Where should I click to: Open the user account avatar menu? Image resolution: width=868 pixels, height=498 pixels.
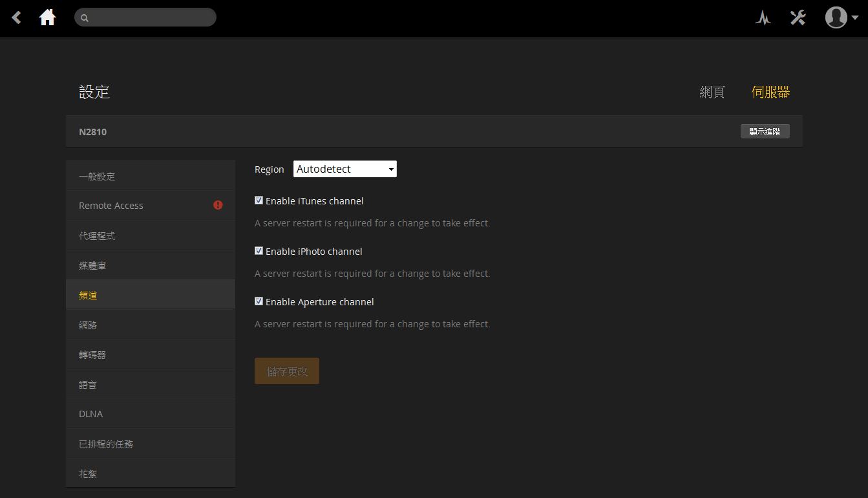[x=842, y=17]
